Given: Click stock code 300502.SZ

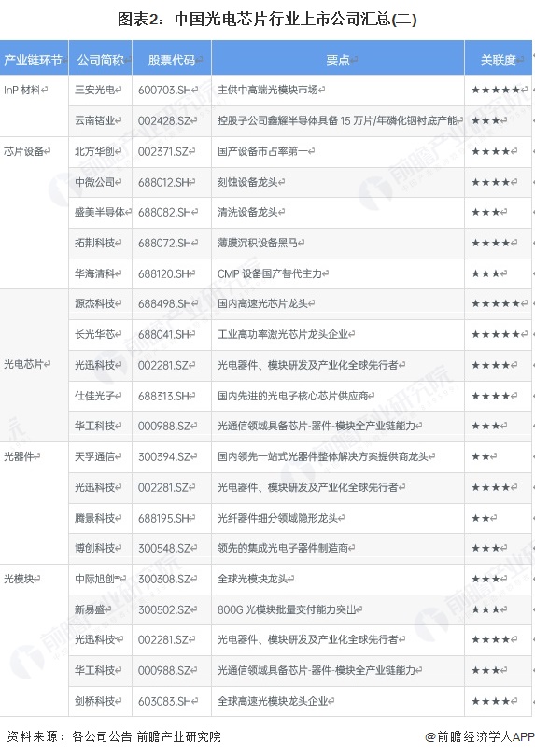Looking at the screenshot, I should coord(164,609).
